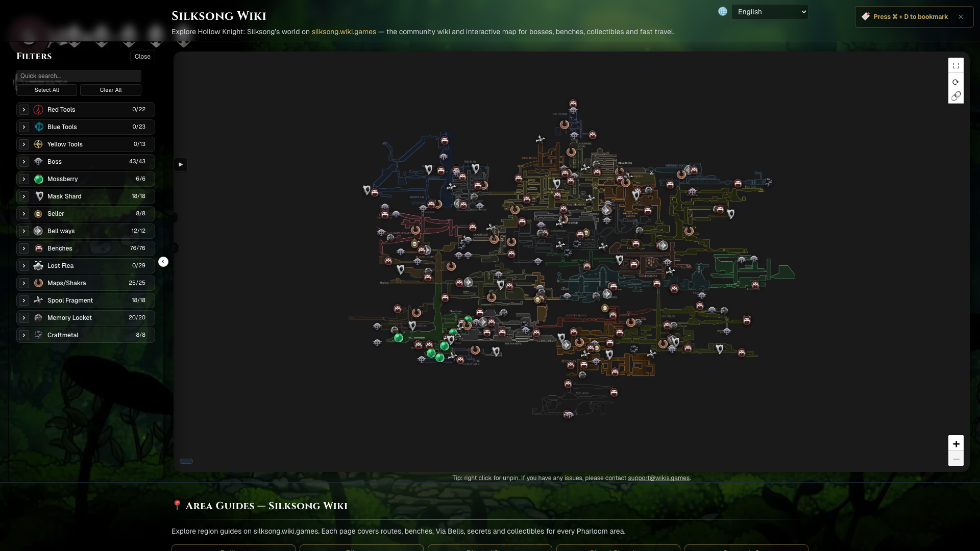The width and height of the screenshot is (980, 551).
Task: Click the Quick search input field
Action: point(79,76)
